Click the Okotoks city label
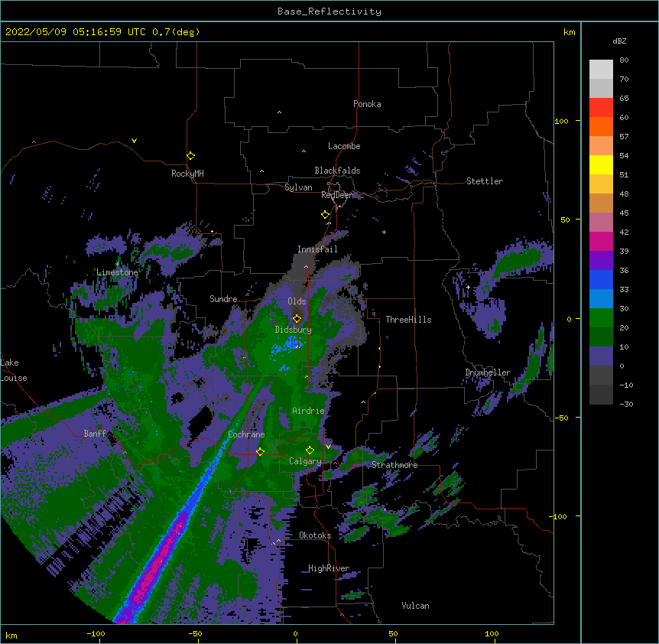The image size is (659, 644). 315,535
